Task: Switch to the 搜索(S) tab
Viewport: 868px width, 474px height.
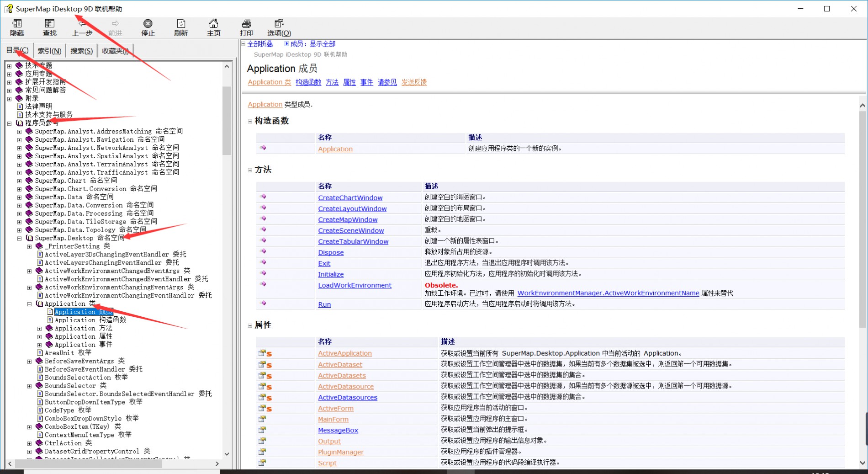Action: coord(81,51)
